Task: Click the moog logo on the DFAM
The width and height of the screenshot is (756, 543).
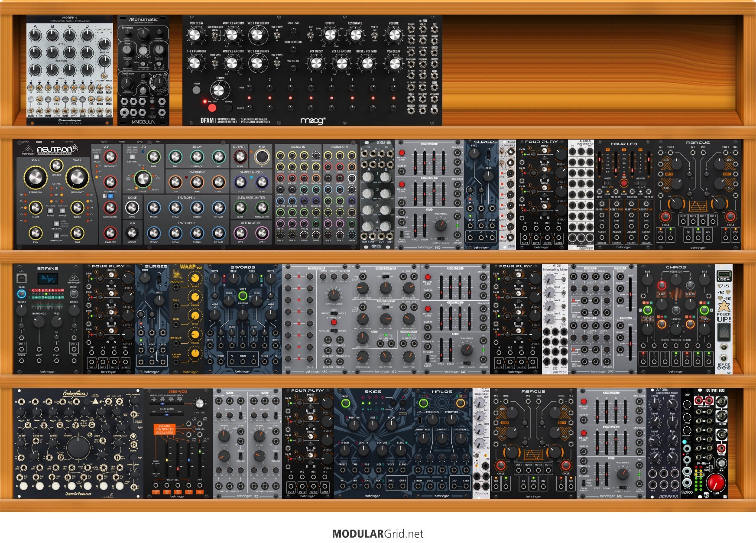Action: click(x=312, y=120)
